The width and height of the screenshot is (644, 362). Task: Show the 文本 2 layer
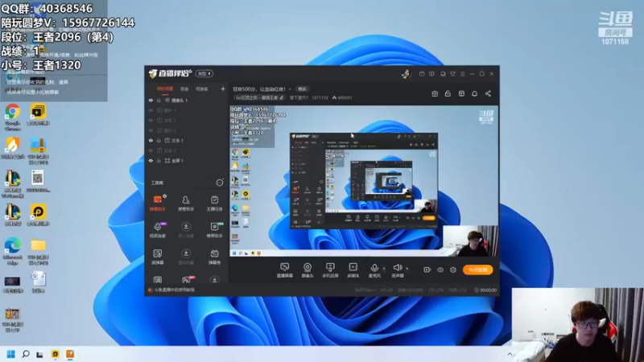(151, 150)
